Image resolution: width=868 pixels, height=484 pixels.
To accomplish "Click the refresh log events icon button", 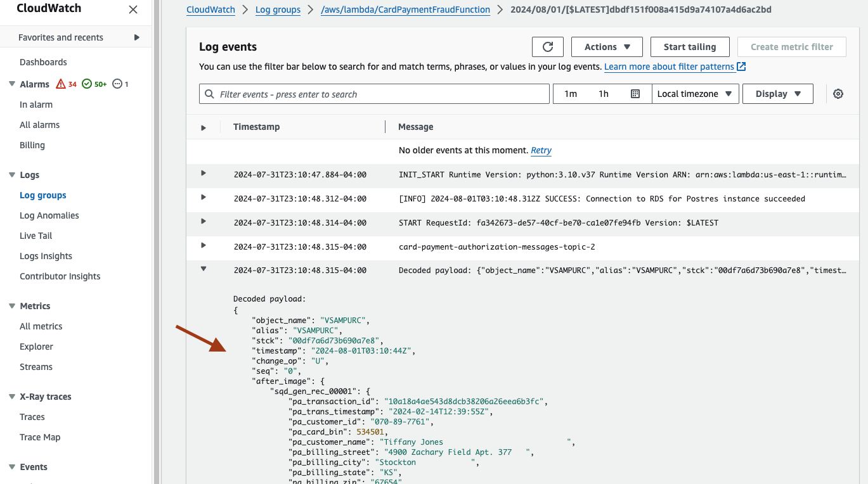I will [x=548, y=47].
